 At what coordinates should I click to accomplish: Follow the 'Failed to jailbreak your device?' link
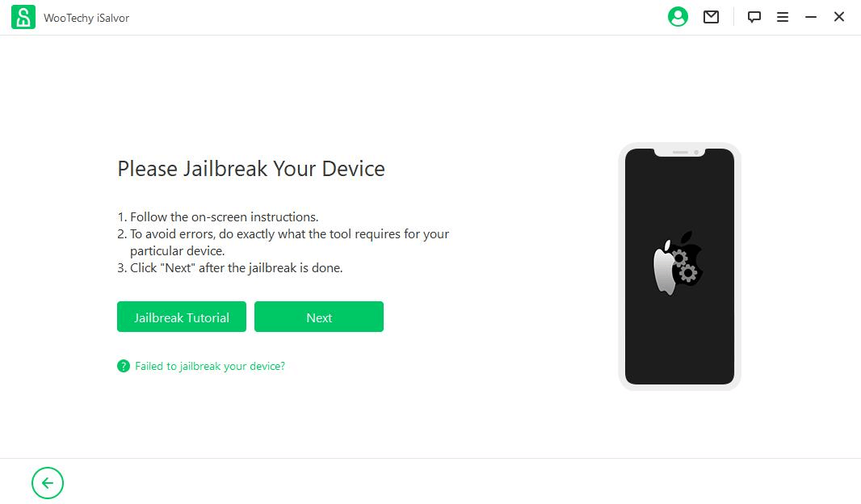210,366
